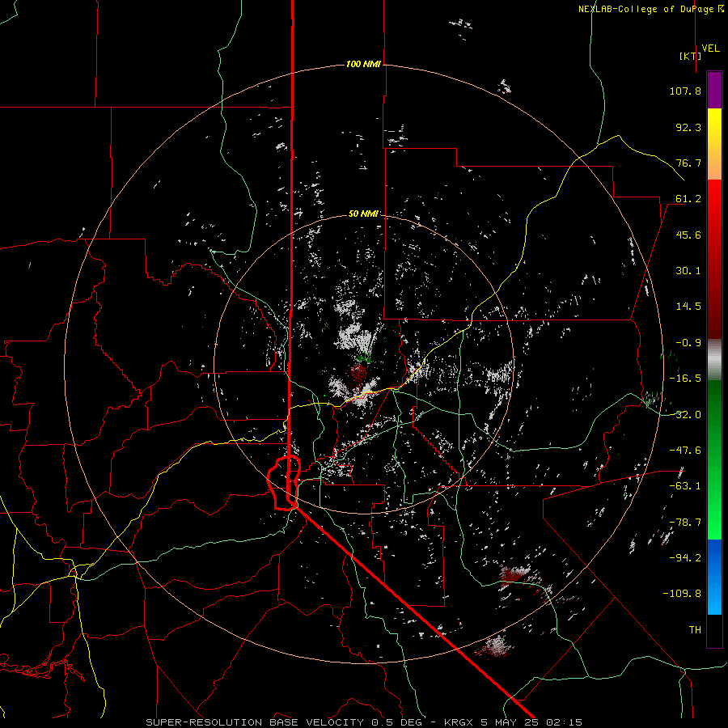Click the 14.5 legend value

pyautogui.click(x=688, y=307)
